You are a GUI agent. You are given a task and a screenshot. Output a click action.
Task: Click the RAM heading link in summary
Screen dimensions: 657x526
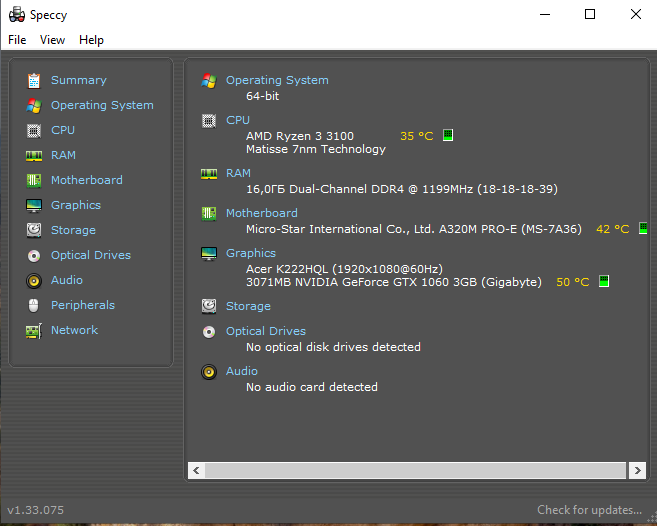pyautogui.click(x=238, y=173)
